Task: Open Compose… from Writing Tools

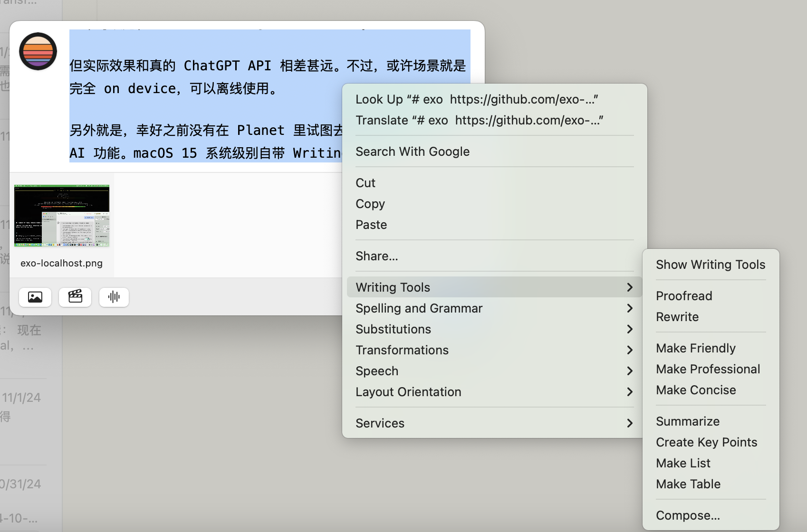Action: (x=688, y=515)
